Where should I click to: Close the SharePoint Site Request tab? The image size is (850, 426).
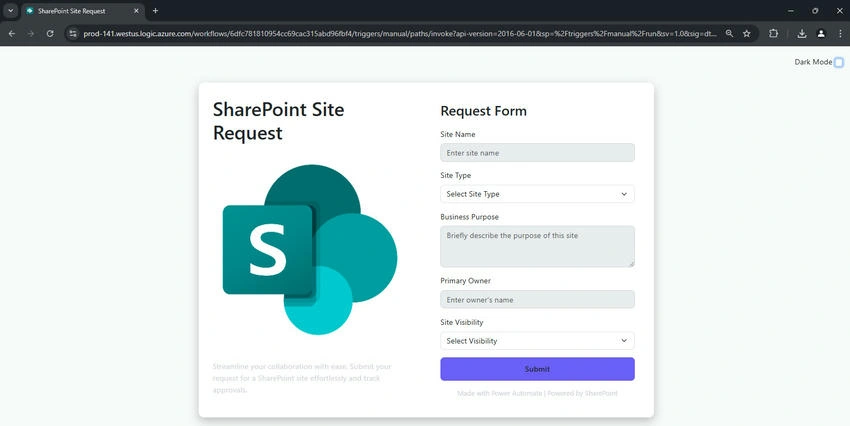[136, 11]
